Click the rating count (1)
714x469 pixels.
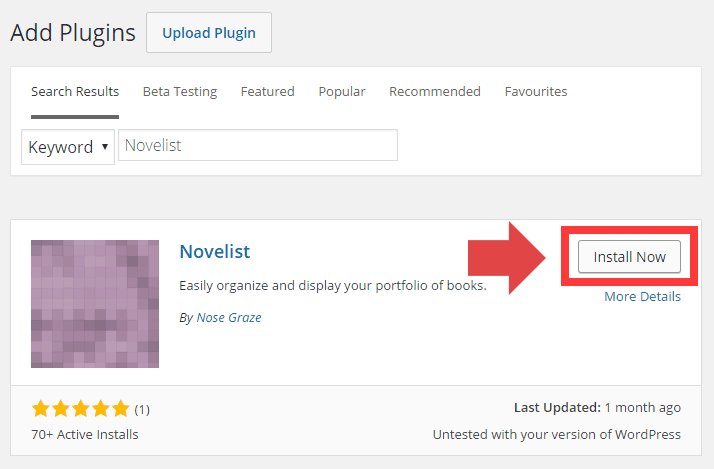[142, 409]
